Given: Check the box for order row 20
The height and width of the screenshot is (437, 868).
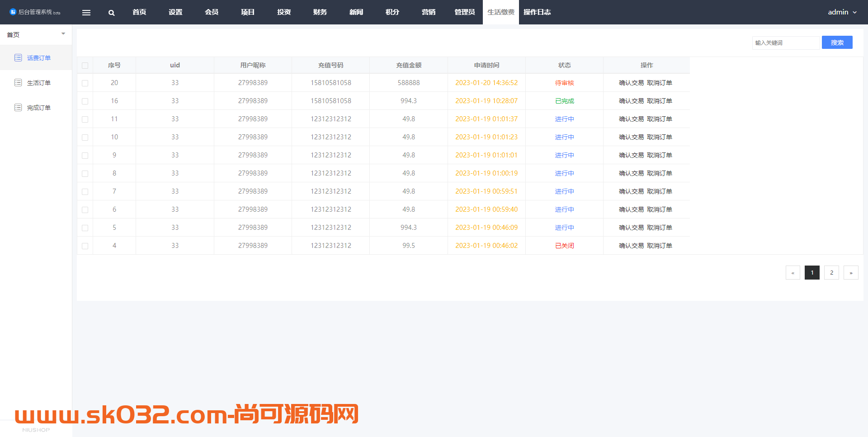Looking at the screenshot, I should pyautogui.click(x=85, y=83).
